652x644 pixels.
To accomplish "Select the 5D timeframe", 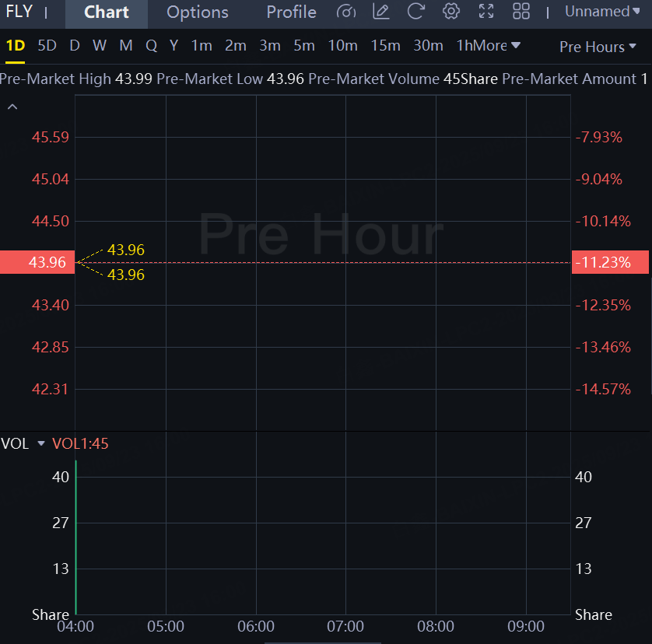I will [47, 46].
